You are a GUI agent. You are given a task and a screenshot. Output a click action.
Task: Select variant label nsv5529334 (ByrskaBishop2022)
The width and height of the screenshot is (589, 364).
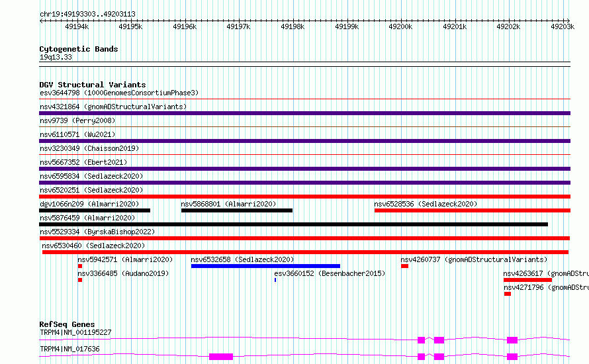(x=97, y=232)
